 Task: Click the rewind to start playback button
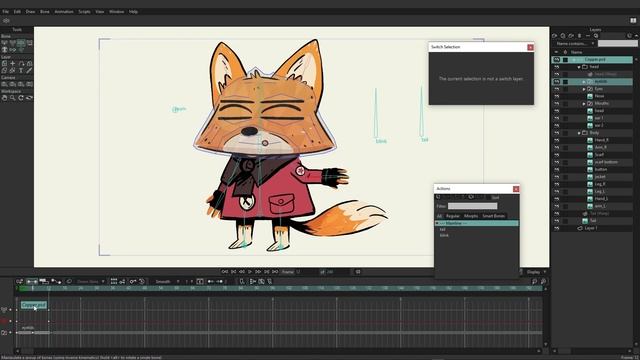coord(225,272)
